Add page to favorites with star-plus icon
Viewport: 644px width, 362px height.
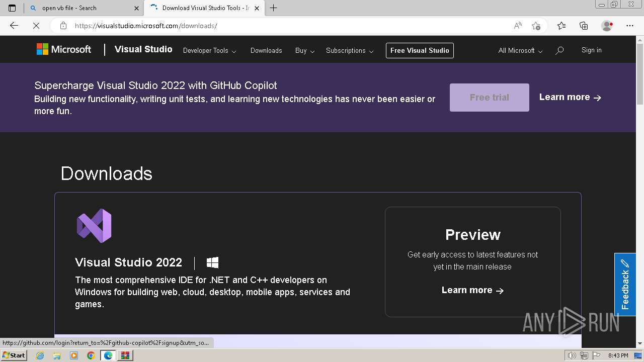[x=536, y=26]
